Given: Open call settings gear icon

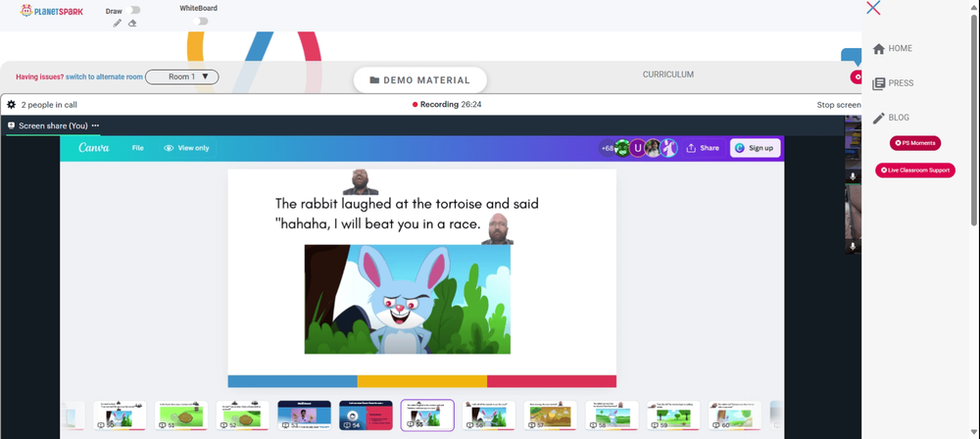Looking at the screenshot, I should coord(11,105).
